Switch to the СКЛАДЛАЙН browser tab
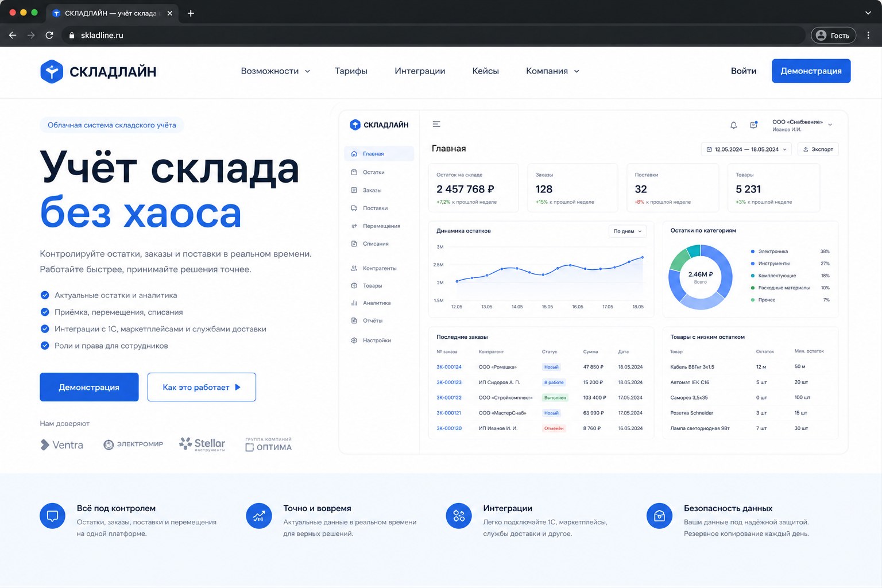 tap(112, 13)
